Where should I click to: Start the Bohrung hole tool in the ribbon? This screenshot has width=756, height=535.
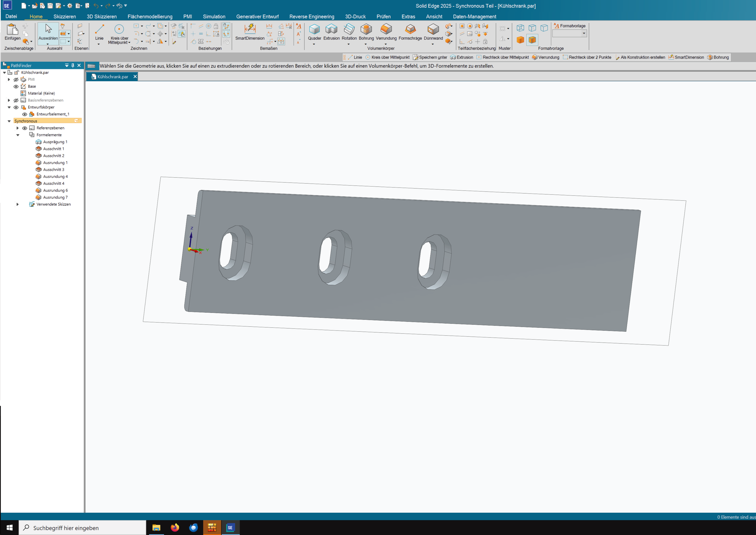click(366, 32)
